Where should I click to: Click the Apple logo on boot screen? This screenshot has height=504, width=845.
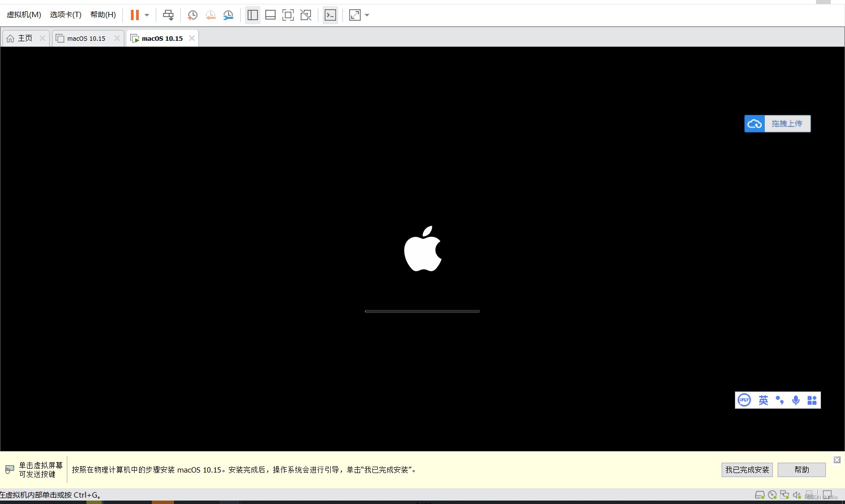pos(423,249)
